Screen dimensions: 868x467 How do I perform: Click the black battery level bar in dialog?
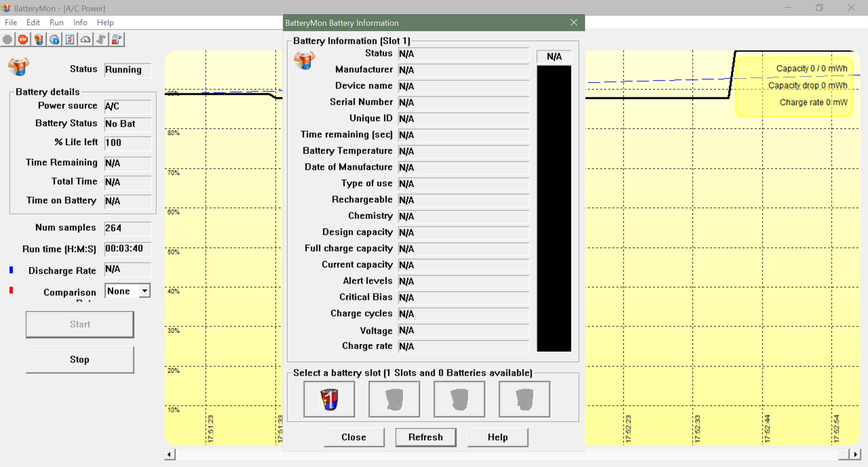[x=554, y=208]
